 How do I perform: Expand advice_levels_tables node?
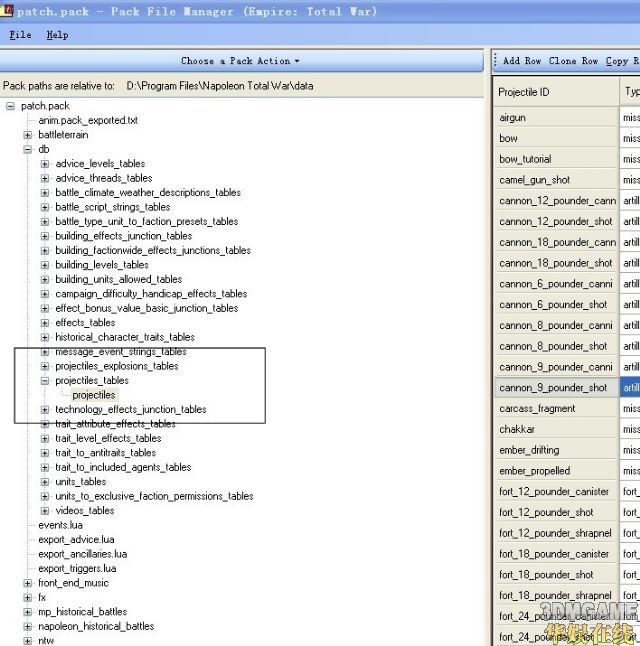coord(45,164)
